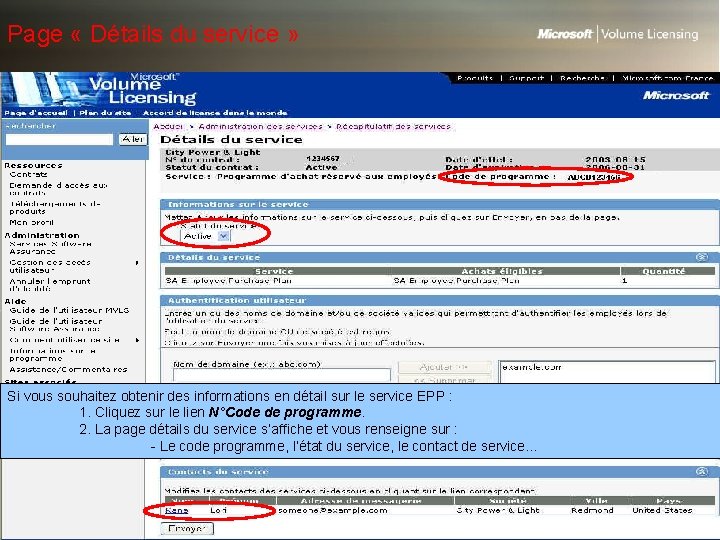Screen dimensions: 720x540
Task: Click the Envoyer button
Action: click(x=187, y=529)
